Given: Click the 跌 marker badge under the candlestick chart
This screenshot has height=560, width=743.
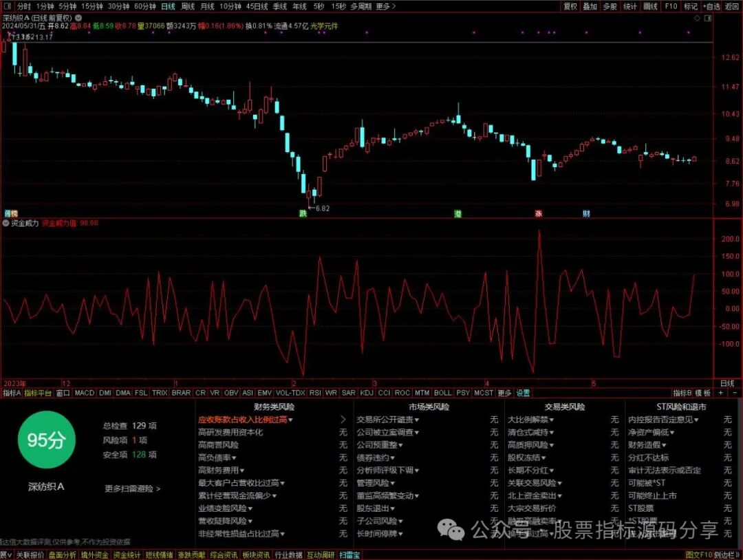Looking at the screenshot, I should (303, 213).
